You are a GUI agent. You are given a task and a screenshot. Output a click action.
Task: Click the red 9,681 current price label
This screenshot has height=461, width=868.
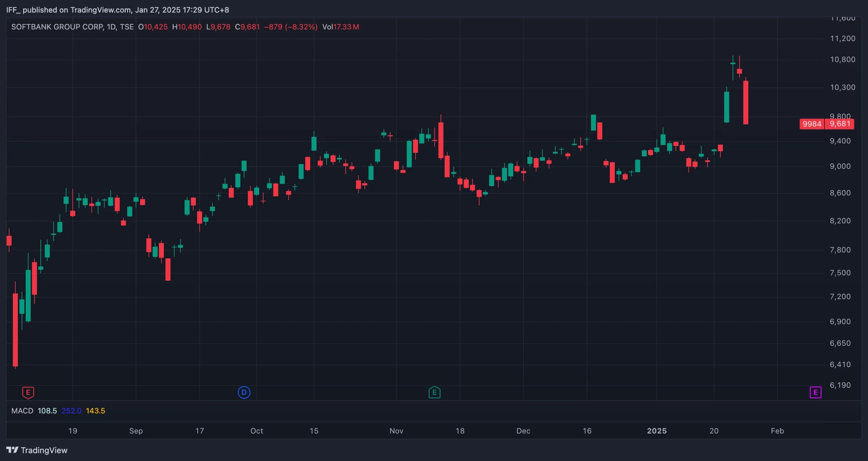840,124
